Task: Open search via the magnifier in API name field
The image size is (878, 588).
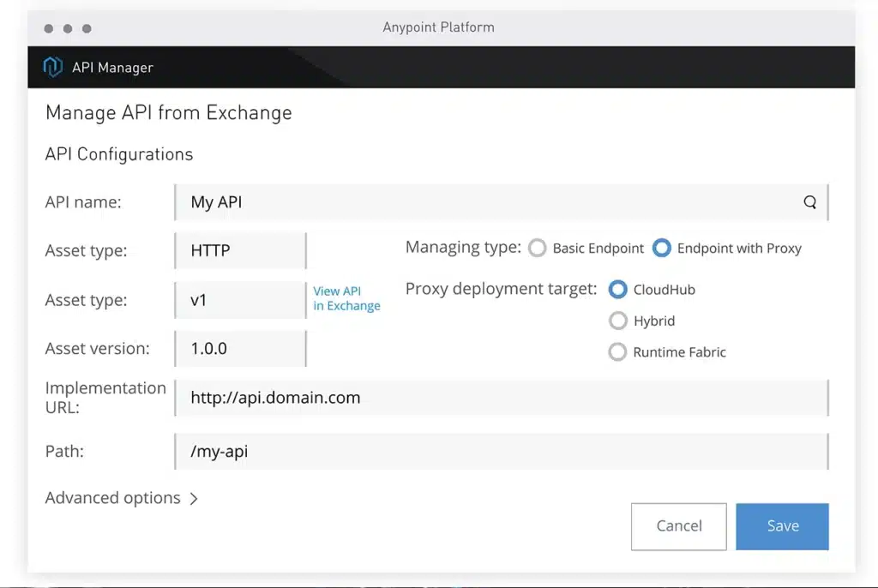Action: tap(809, 202)
